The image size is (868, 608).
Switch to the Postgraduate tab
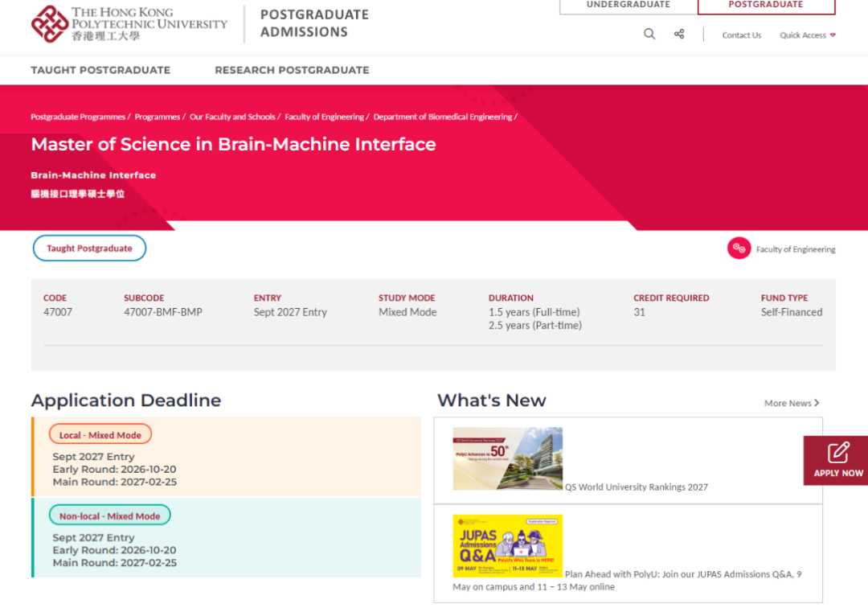766,6
